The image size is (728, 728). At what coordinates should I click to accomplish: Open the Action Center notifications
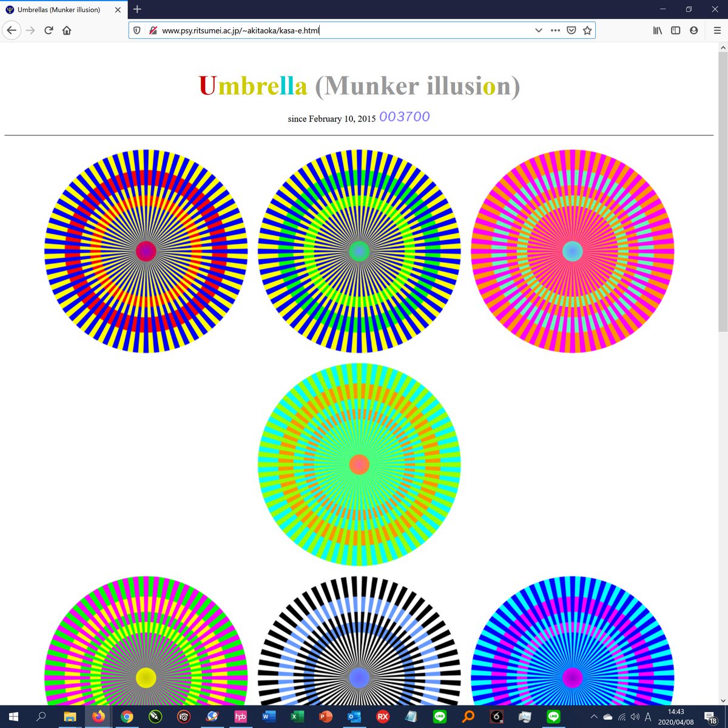pos(711,717)
